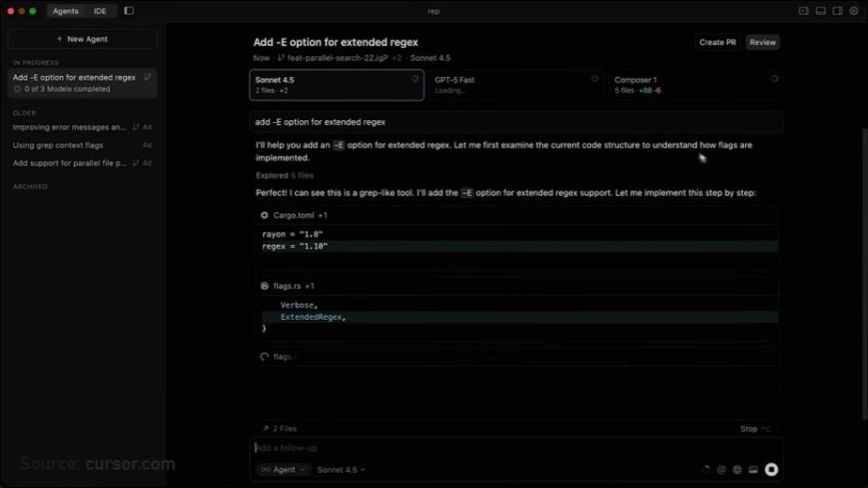Viewport: 868px width, 488px height.
Task: Open the Sonnet 4.5 model selector dropdown
Action: tap(341, 470)
